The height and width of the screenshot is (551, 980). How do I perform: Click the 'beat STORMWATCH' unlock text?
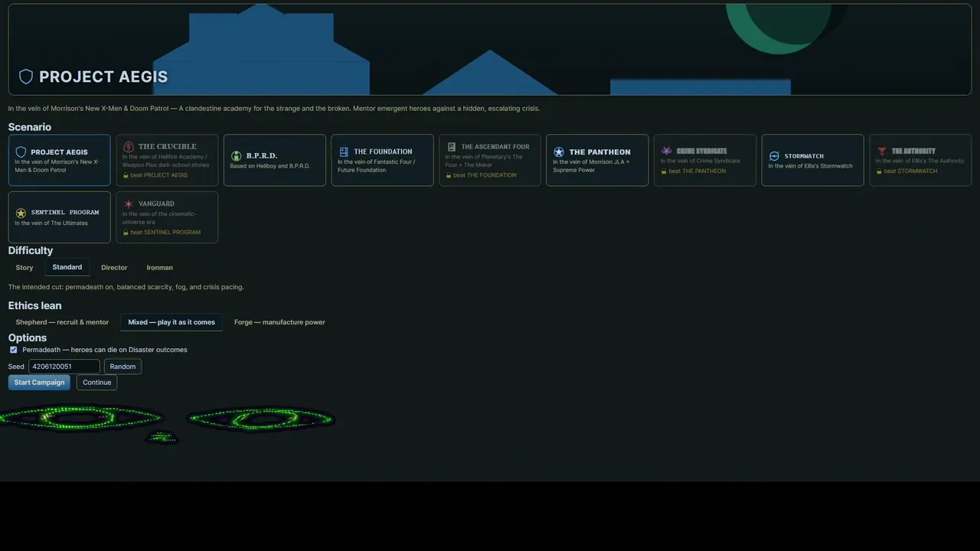(x=910, y=171)
